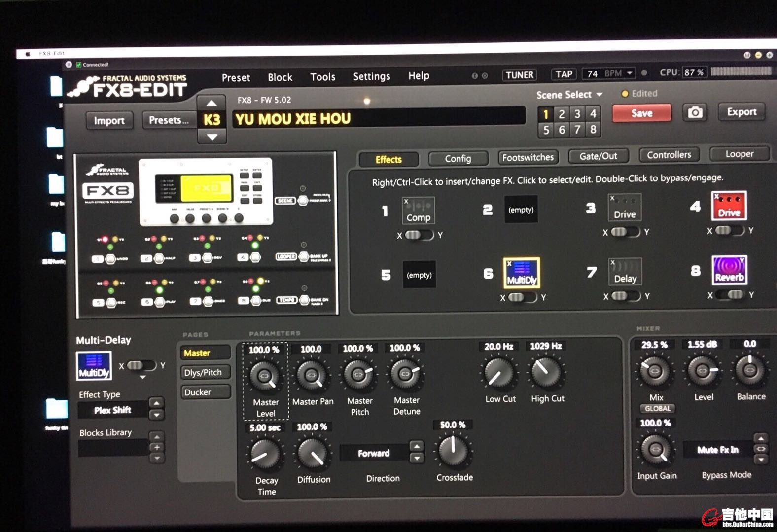Click the red Save button

[641, 113]
